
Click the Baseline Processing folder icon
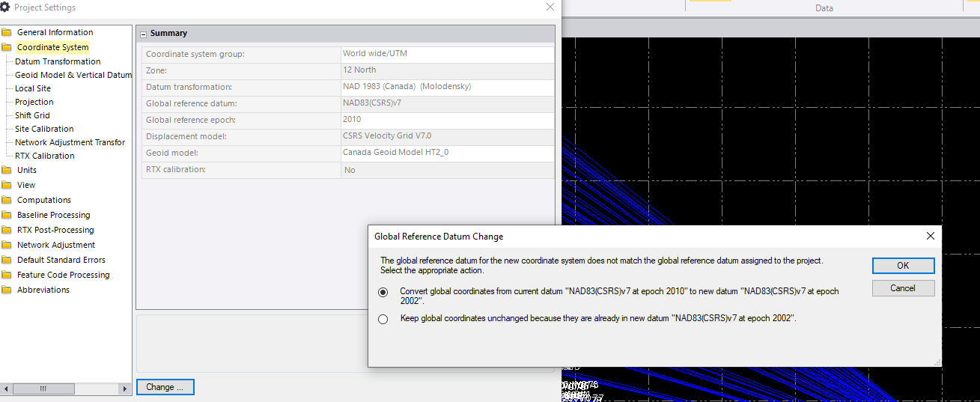tap(7, 215)
